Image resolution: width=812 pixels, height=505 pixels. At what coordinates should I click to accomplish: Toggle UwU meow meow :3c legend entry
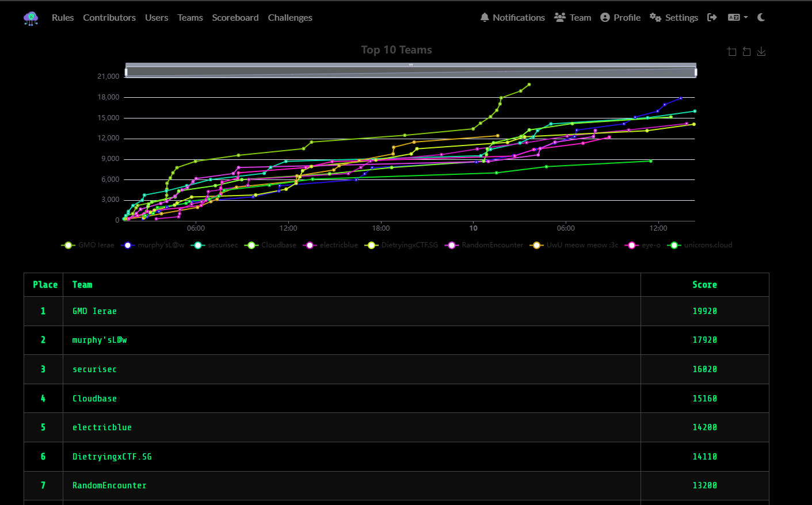(x=574, y=245)
